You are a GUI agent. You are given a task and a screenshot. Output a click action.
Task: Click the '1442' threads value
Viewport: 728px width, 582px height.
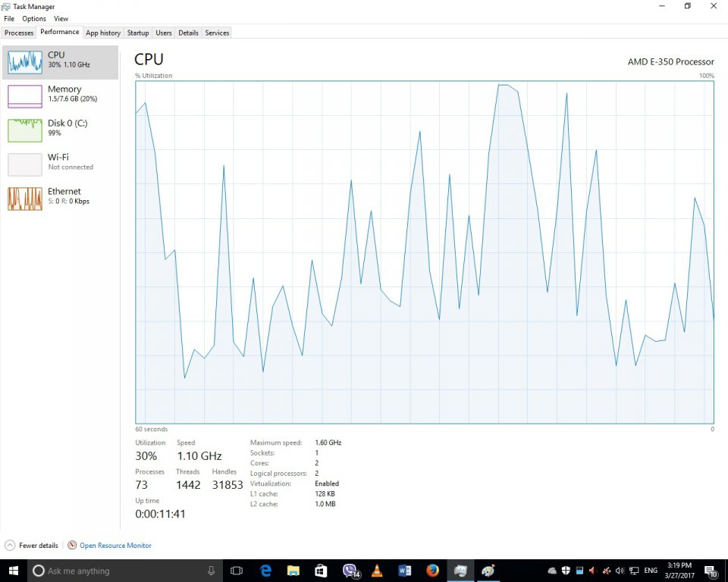coord(188,484)
